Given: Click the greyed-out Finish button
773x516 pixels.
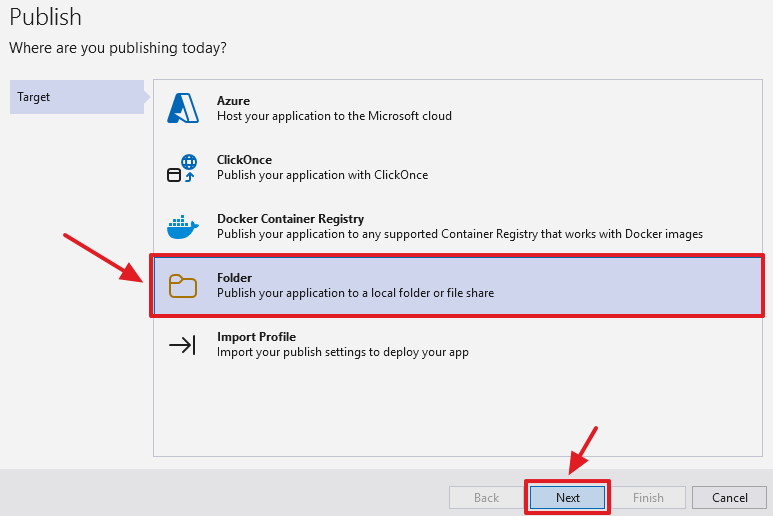Looking at the screenshot, I should 648,497.
